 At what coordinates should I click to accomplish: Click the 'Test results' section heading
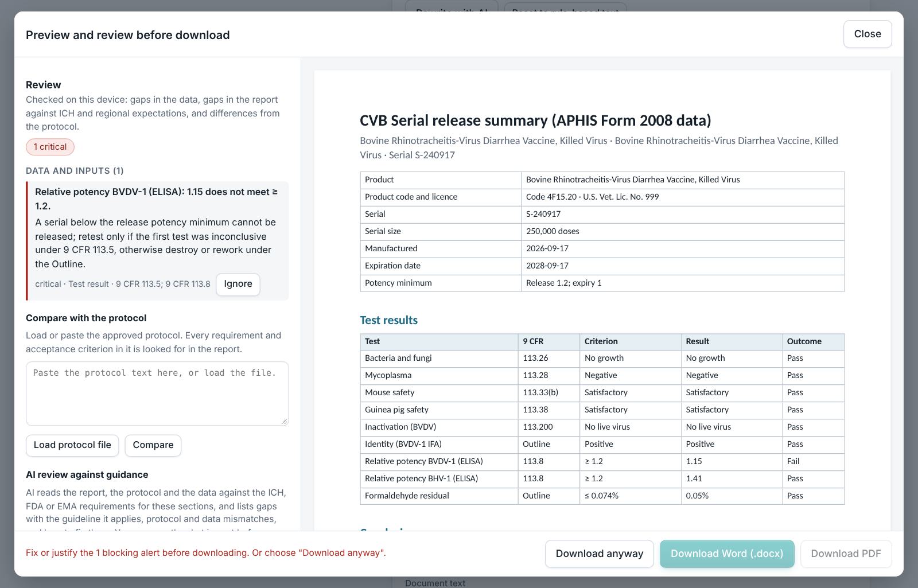(388, 320)
